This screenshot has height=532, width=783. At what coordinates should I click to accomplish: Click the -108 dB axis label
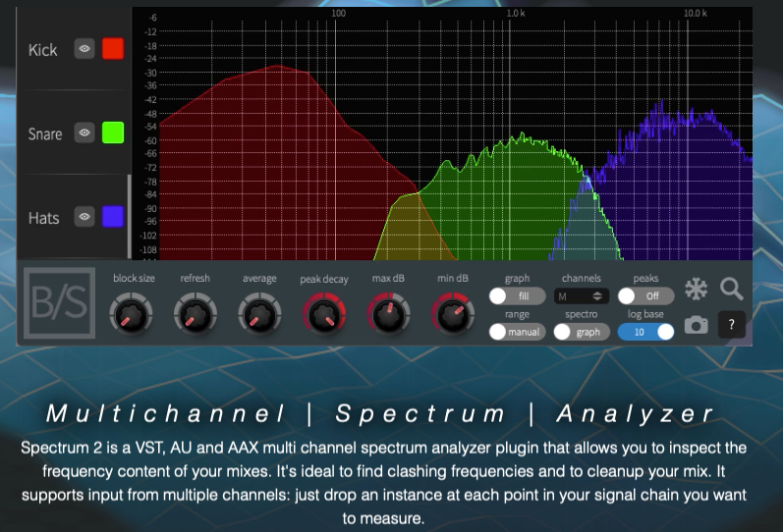tap(149, 249)
